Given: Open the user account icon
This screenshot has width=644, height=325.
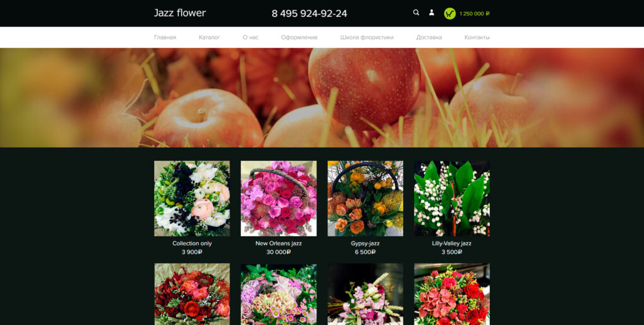Looking at the screenshot, I should click(431, 13).
